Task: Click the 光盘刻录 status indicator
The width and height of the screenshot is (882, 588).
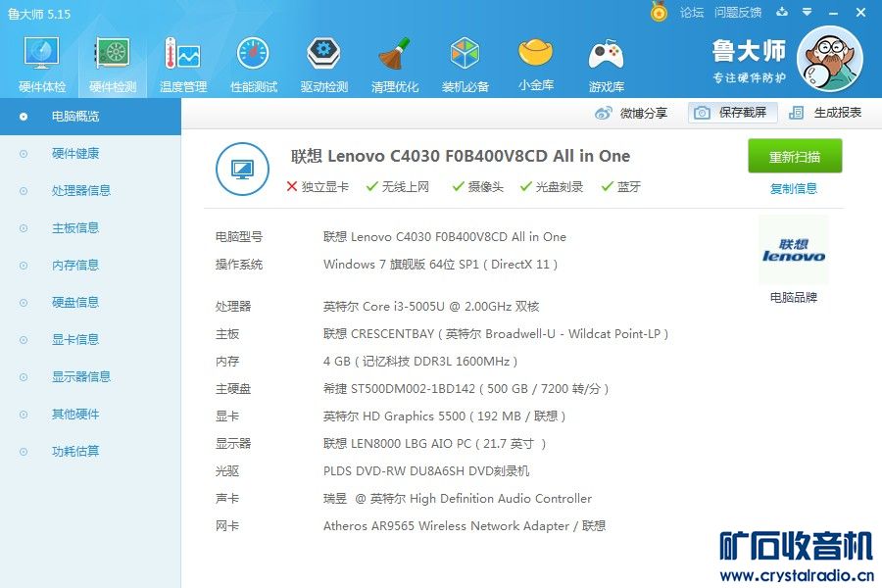Action: 551,187
